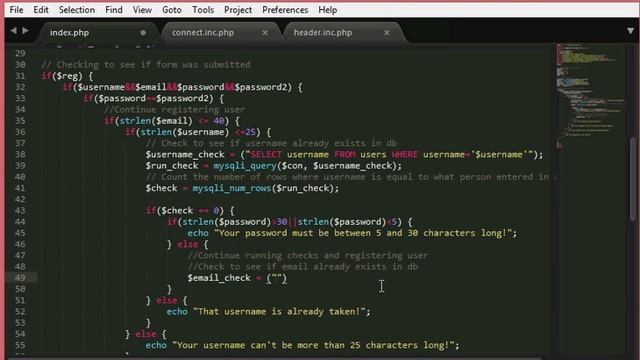Open the Find menu
The width and height of the screenshot is (640, 360).
click(114, 10)
